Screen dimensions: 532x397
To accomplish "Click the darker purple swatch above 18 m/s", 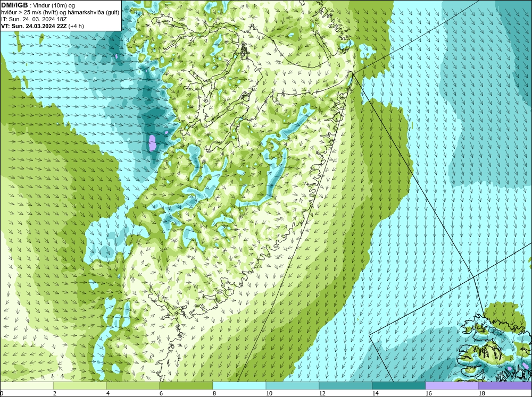I will (x=505, y=385).
